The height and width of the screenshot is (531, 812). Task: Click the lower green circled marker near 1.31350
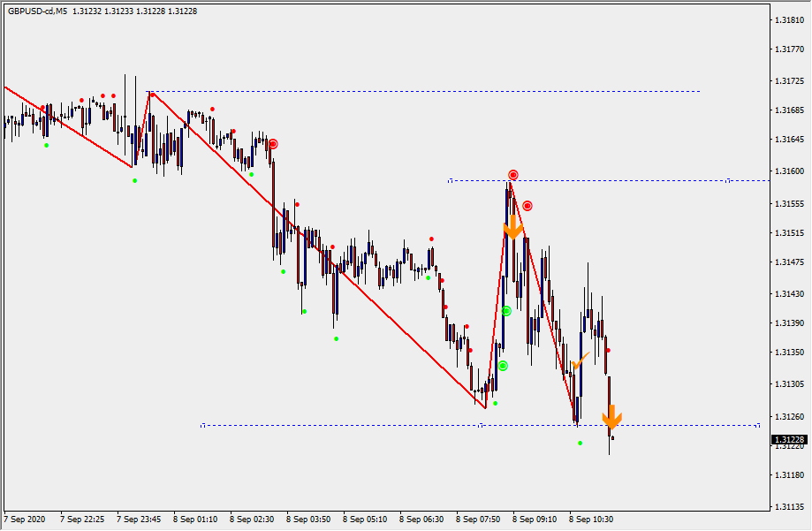pyautogui.click(x=503, y=366)
